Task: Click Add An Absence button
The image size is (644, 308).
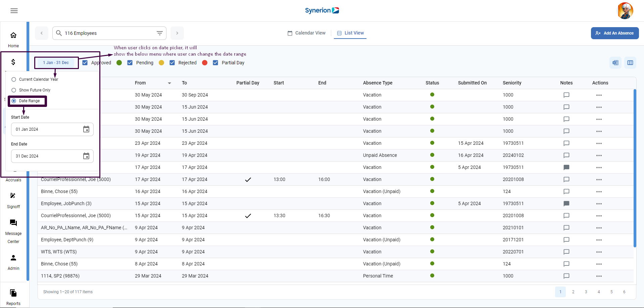Action: pyautogui.click(x=615, y=33)
